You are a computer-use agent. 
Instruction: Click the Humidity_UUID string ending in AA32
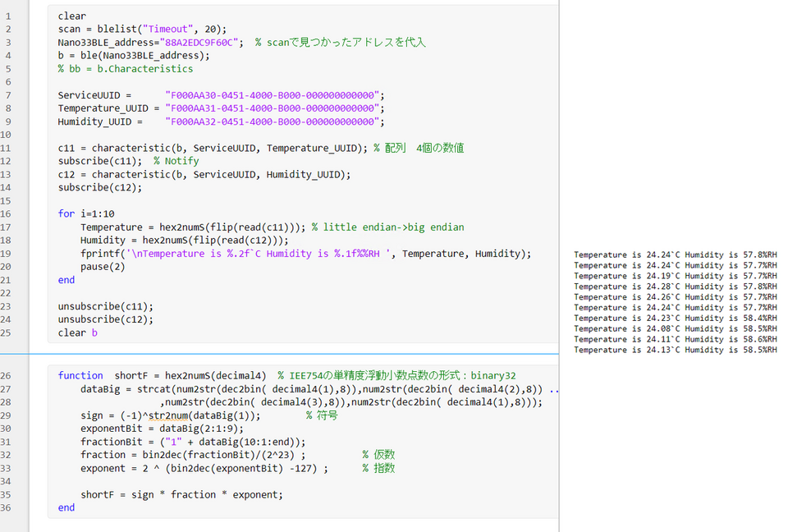point(273,122)
